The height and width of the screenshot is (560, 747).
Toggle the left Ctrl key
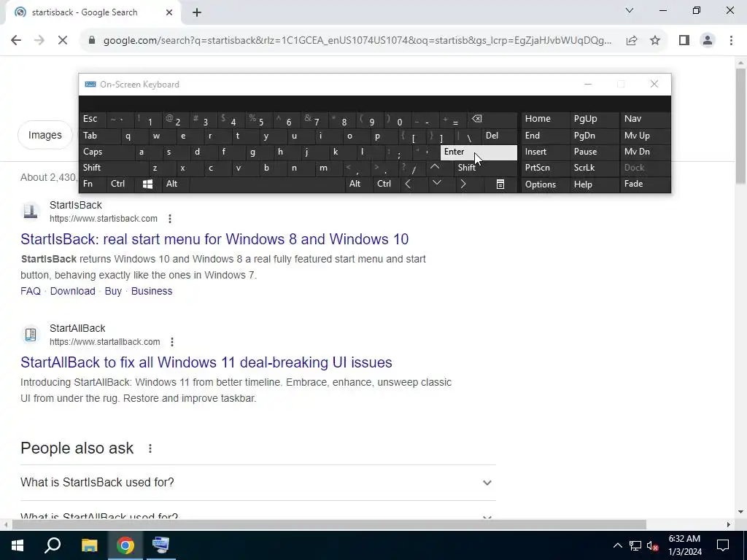tap(120, 184)
